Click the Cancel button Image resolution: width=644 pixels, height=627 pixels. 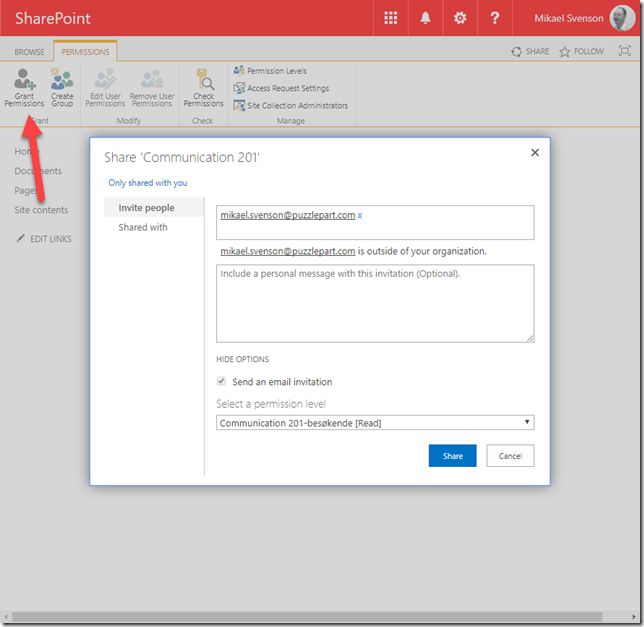point(510,456)
